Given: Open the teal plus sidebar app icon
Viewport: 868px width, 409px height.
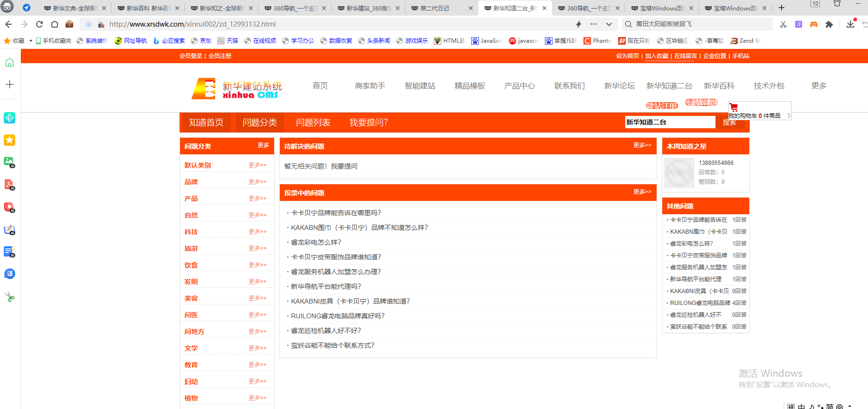Looking at the screenshot, I should pos(10,118).
